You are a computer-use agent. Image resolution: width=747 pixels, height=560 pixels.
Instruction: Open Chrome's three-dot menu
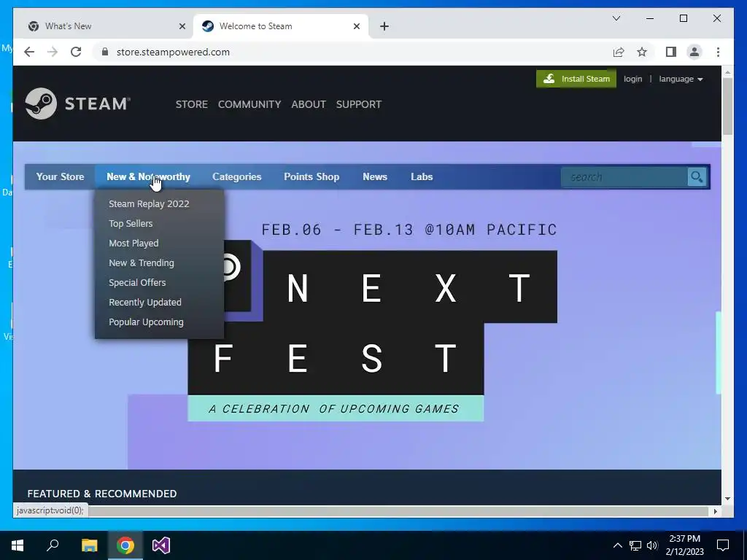(x=718, y=52)
